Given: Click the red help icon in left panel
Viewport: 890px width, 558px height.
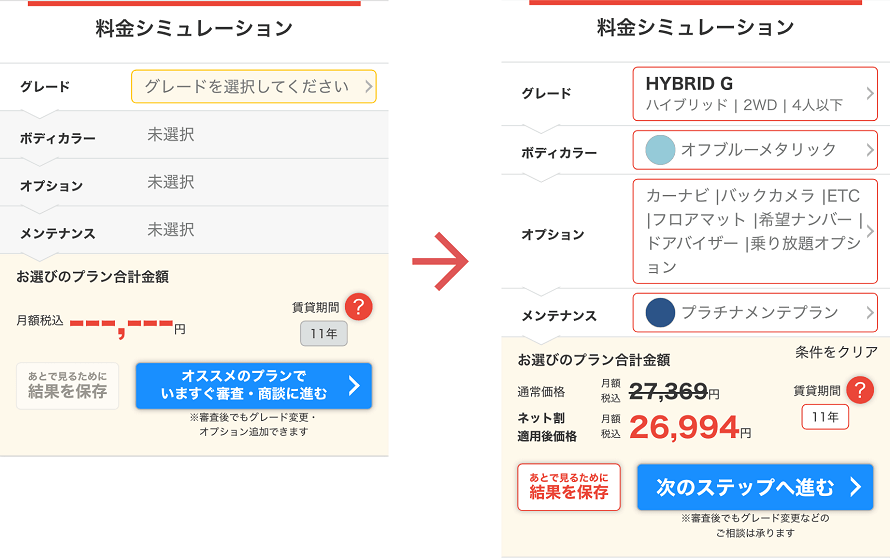Looking at the screenshot, I should 359,307.
